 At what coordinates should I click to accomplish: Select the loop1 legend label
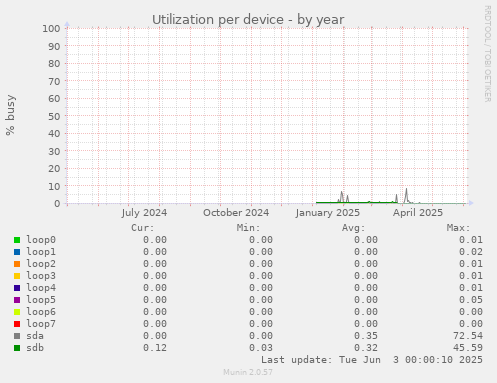[41, 252]
